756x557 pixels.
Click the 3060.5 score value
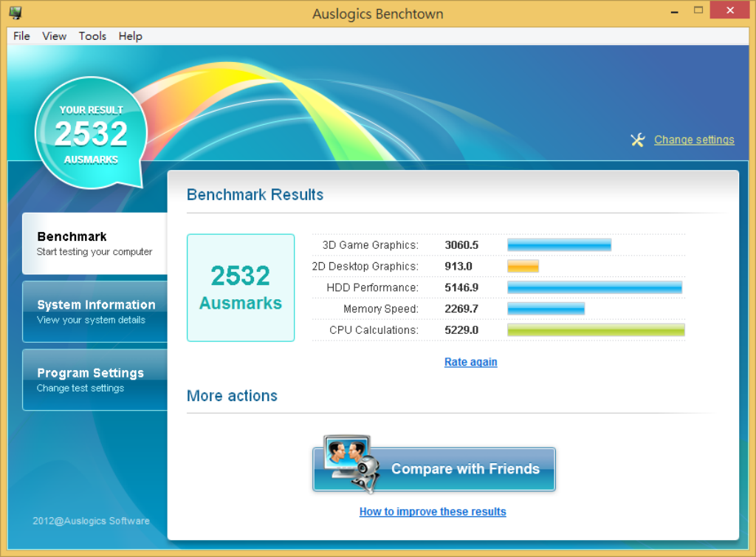pyautogui.click(x=461, y=245)
